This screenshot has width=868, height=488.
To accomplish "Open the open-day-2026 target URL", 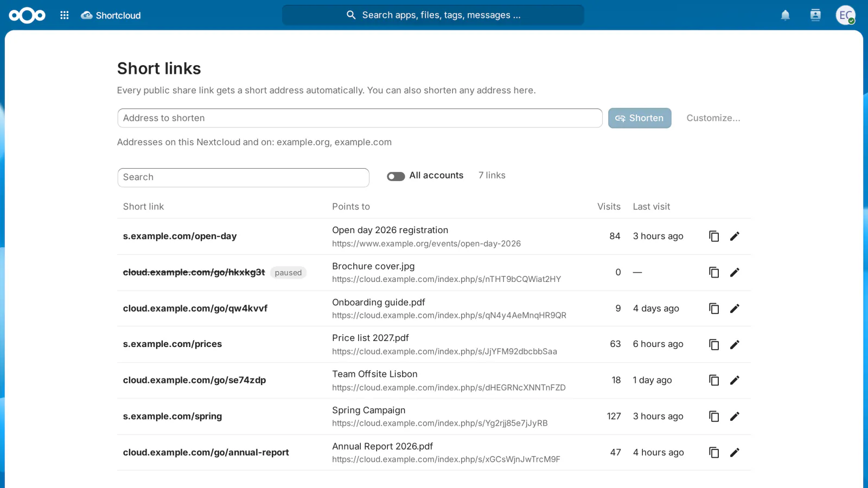I will coord(426,244).
